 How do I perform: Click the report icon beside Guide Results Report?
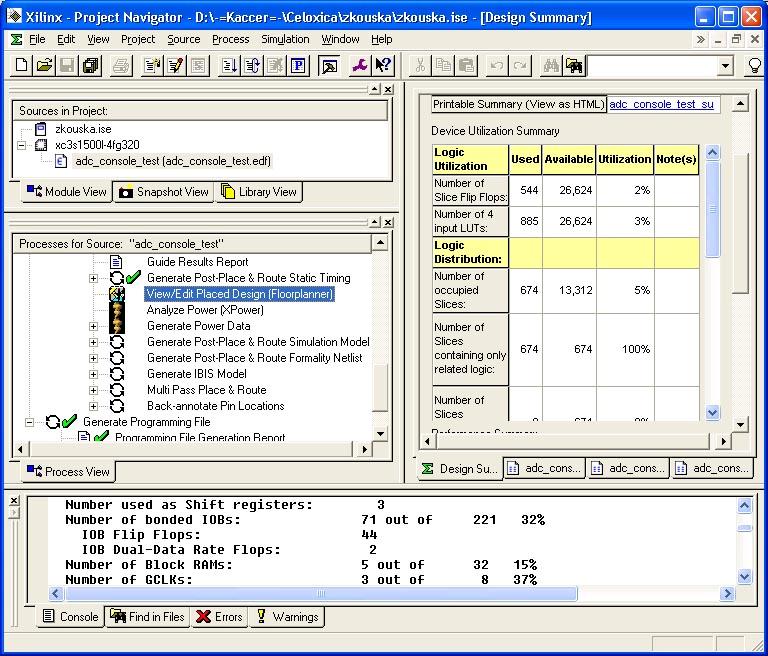click(116, 262)
